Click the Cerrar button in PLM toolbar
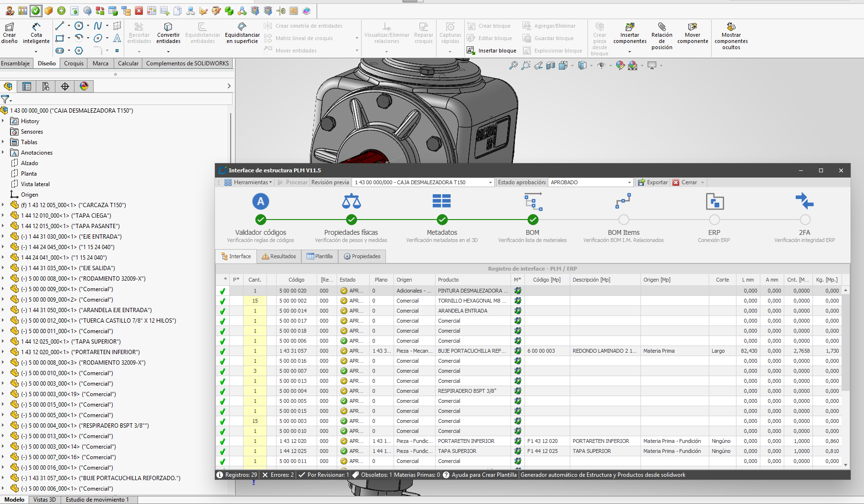 pos(684,182)
